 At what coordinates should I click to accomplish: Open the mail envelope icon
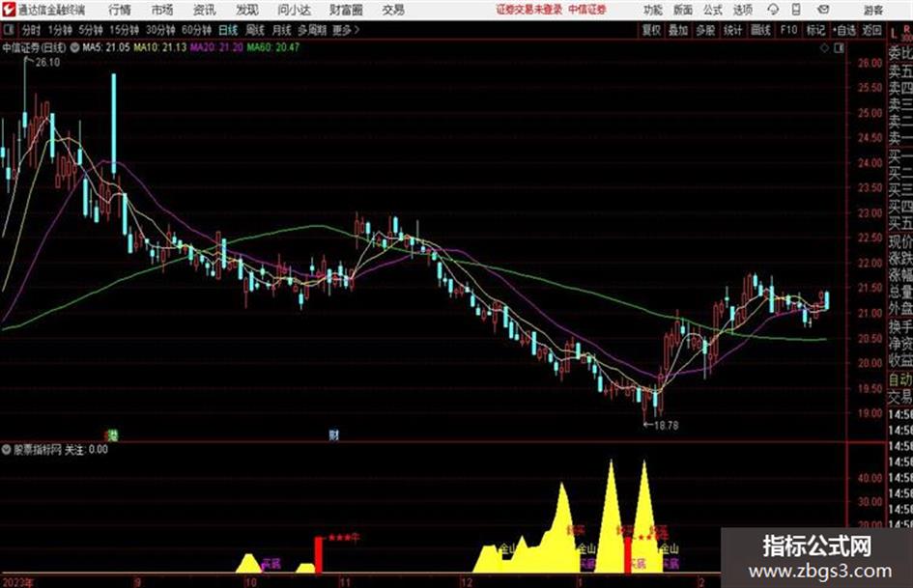(x=823, y=10)
